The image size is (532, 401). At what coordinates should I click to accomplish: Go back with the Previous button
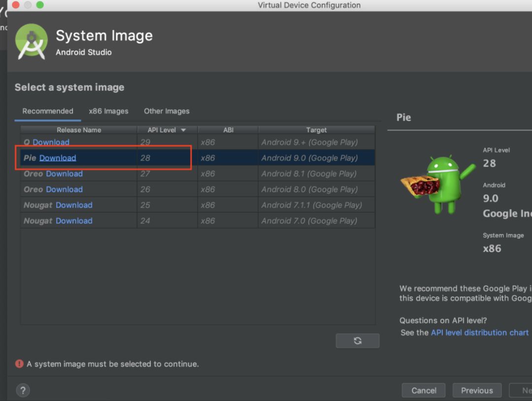(477, 390)
